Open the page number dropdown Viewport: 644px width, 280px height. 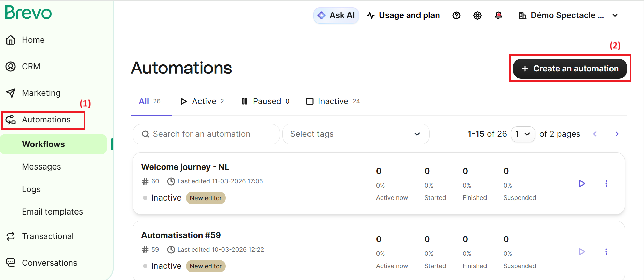click(x=523, y=134)
